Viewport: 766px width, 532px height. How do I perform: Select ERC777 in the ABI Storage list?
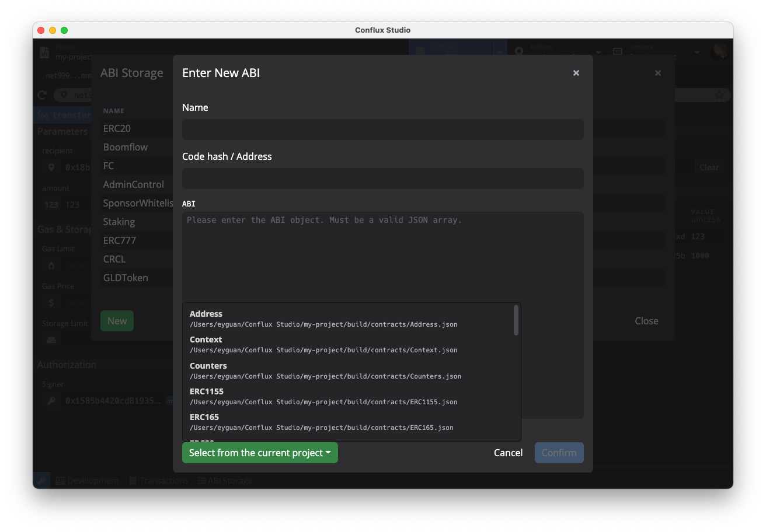[120, 240]
